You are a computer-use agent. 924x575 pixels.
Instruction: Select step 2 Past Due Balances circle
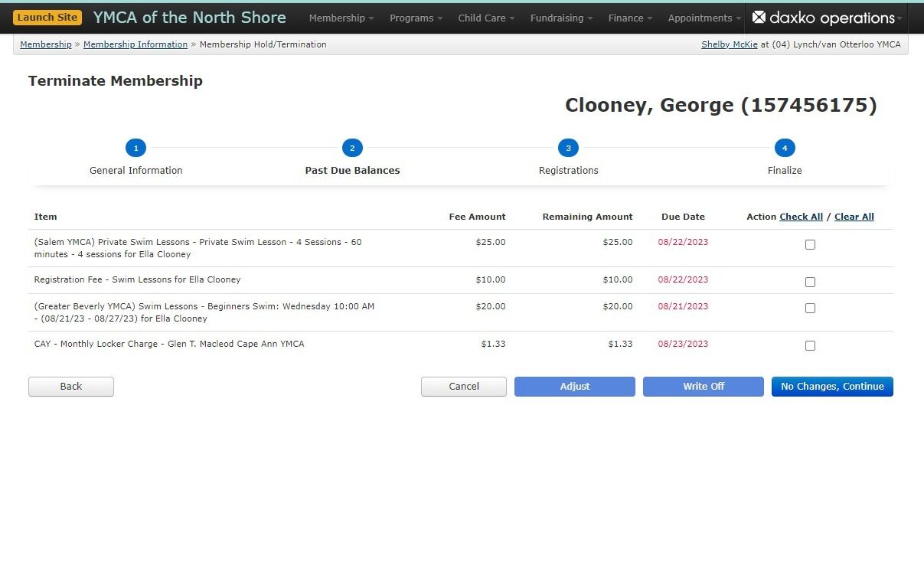click(352, 148)
